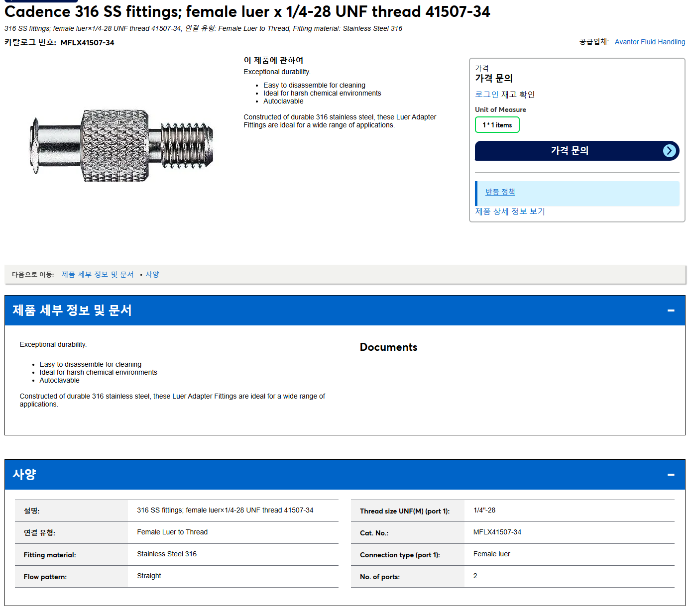Select the Female Luer to Thread value
This screenshot has width=689, height=616.
tap(172, 532)
